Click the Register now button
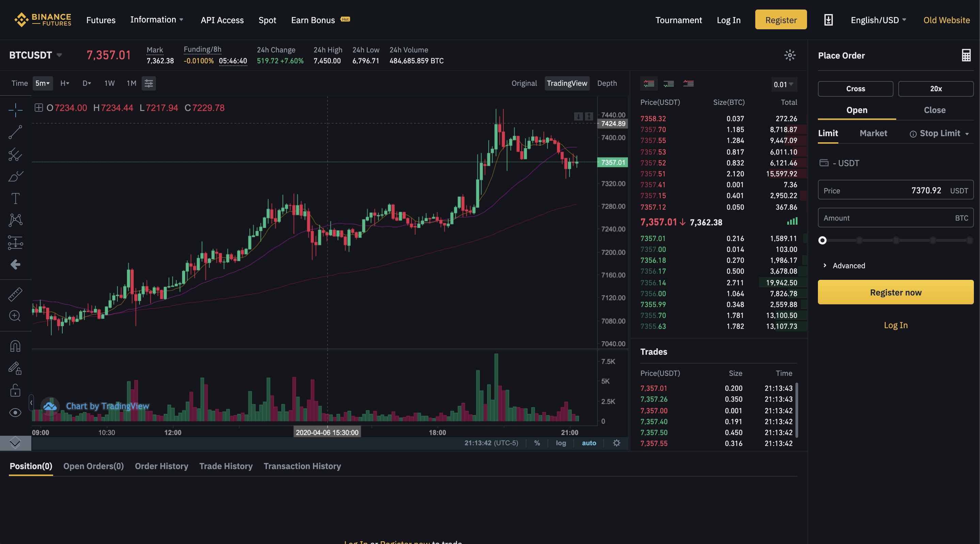980x544 pixels. tap(895, 292)
